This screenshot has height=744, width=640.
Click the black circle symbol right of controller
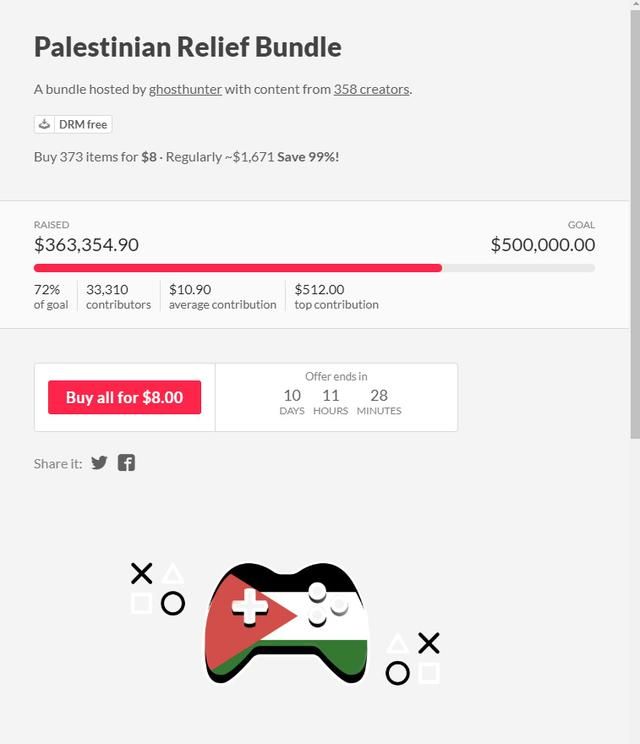[397, 673]
